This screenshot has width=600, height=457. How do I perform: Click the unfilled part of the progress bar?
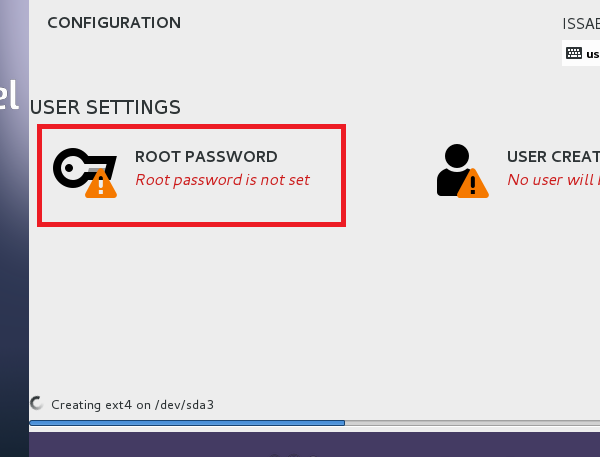[x=470, y=423]
